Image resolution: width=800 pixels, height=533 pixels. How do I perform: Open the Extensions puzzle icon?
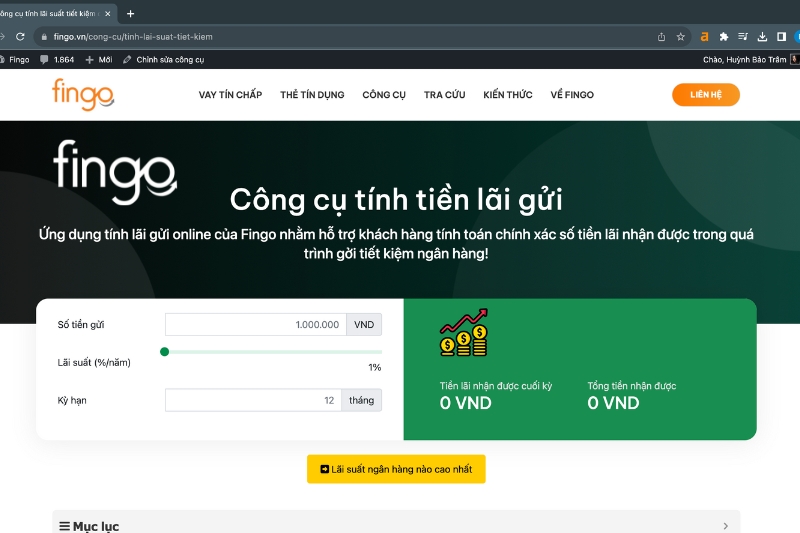click(x=723, y=37)
